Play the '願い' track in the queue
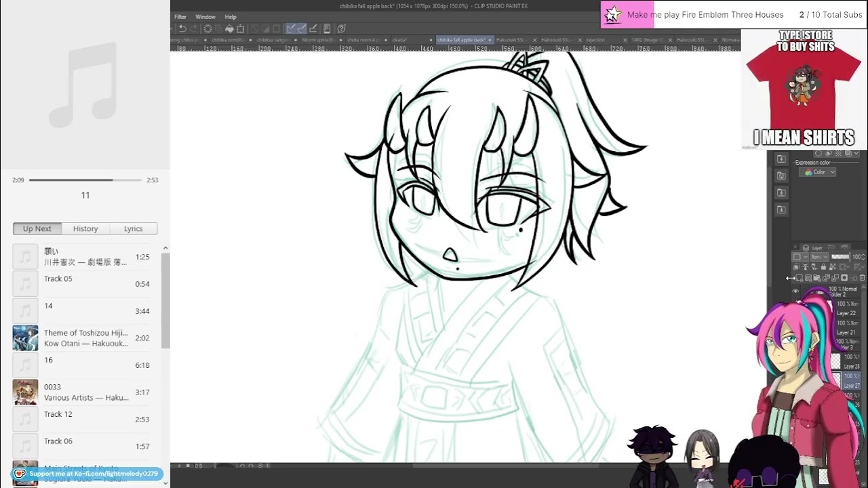This screenshot has width=868, height=488. tap(85, 256)
